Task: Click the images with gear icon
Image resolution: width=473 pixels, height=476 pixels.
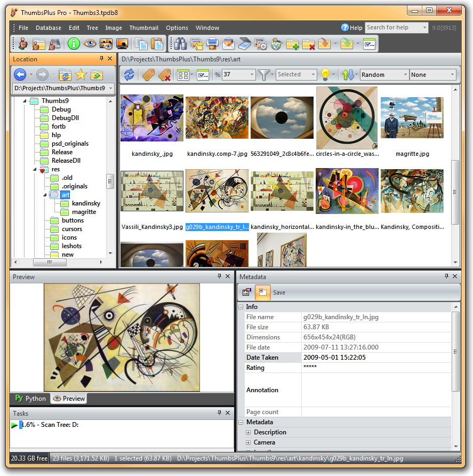Action: 261,44
